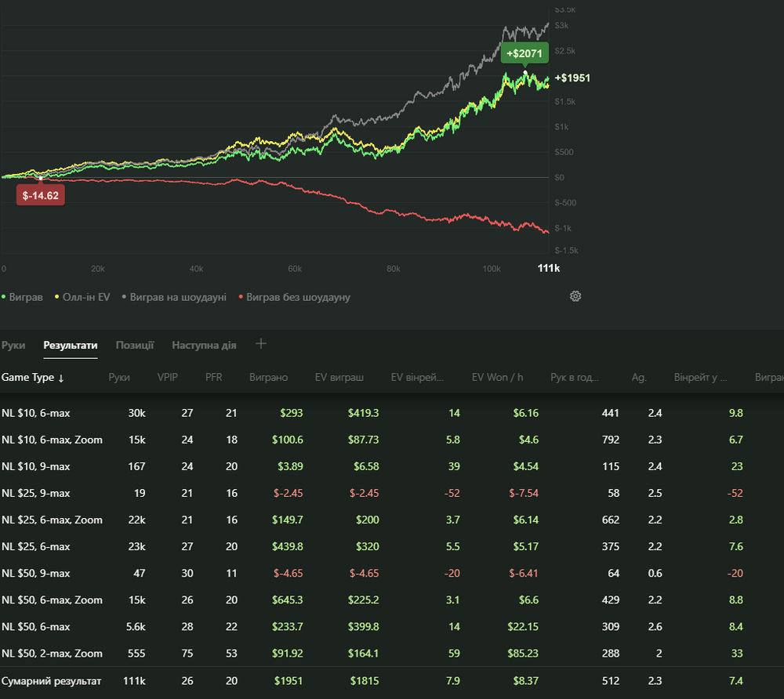Select the Результати tab
This screenshot has width=784, height=699.
[71, 345]
